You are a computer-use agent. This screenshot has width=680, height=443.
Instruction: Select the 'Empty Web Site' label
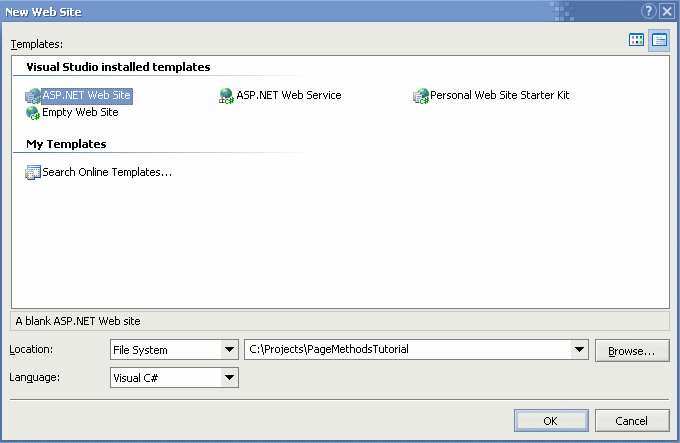pos(80,112)
